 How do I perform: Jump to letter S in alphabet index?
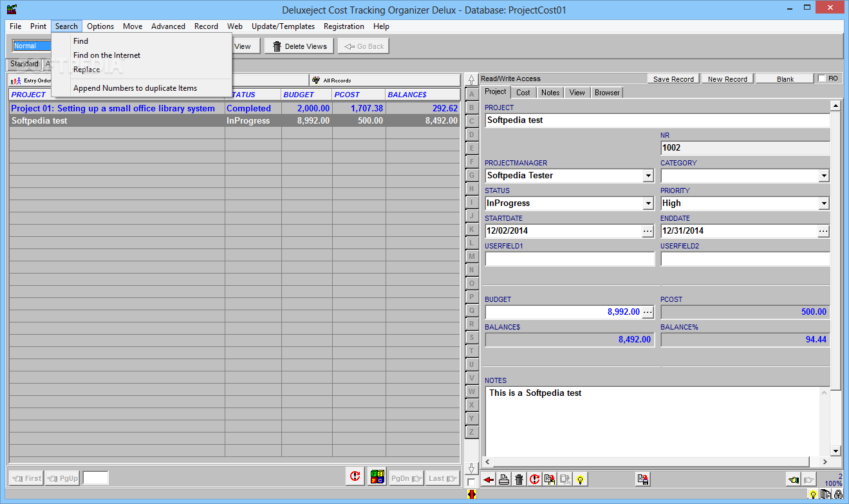point(472,337)
